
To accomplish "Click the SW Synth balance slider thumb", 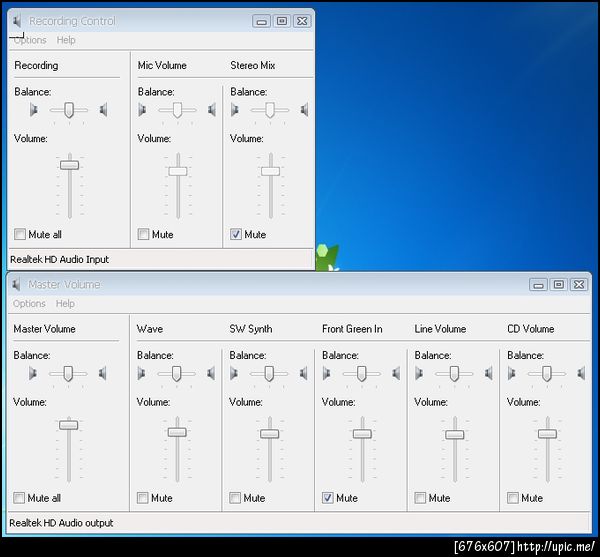I will (x=269, y=374).
